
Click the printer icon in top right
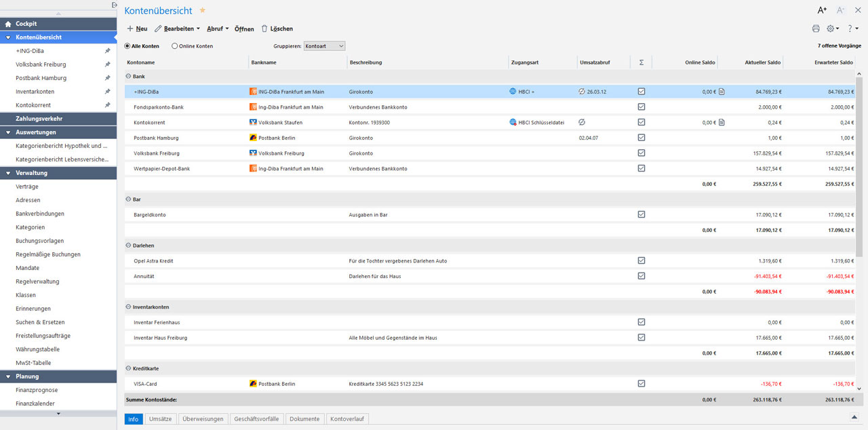tap(816, 28)
